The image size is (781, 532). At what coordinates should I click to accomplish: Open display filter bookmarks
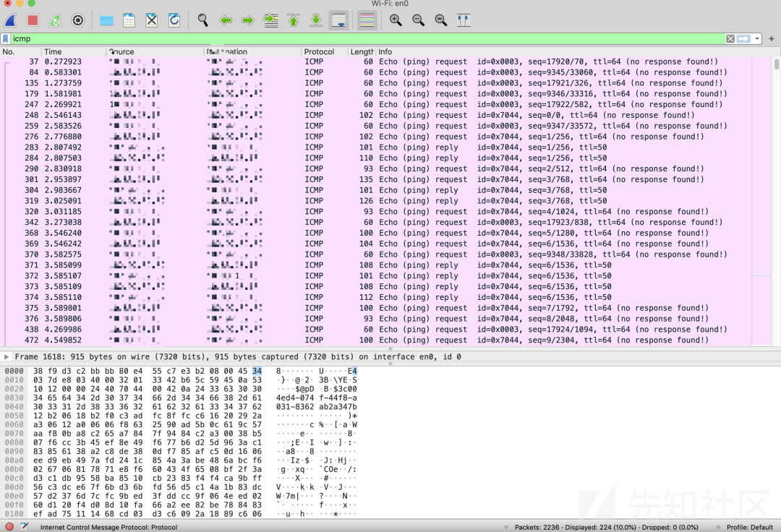click(6, 38)
